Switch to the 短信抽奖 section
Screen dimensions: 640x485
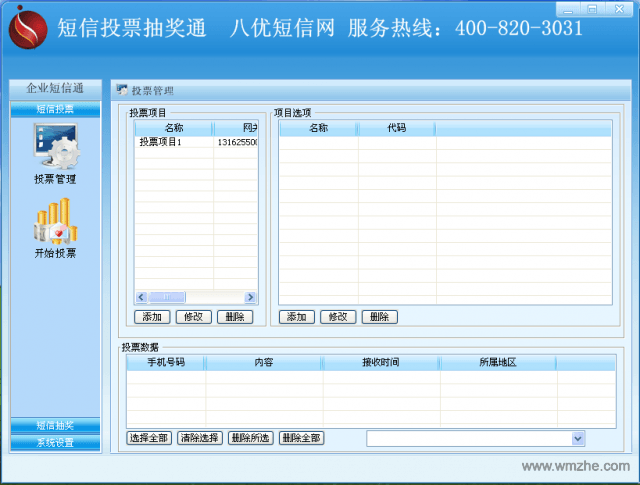[x=55, y=426]
